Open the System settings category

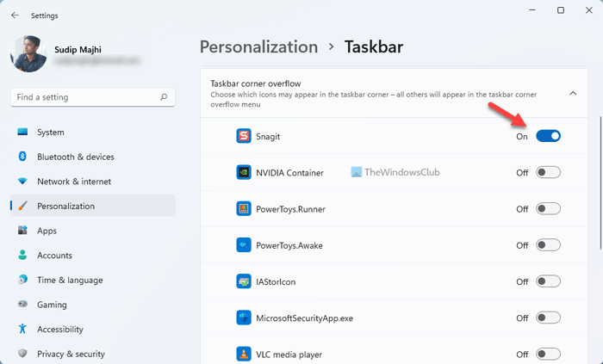(x=93, y=132)
